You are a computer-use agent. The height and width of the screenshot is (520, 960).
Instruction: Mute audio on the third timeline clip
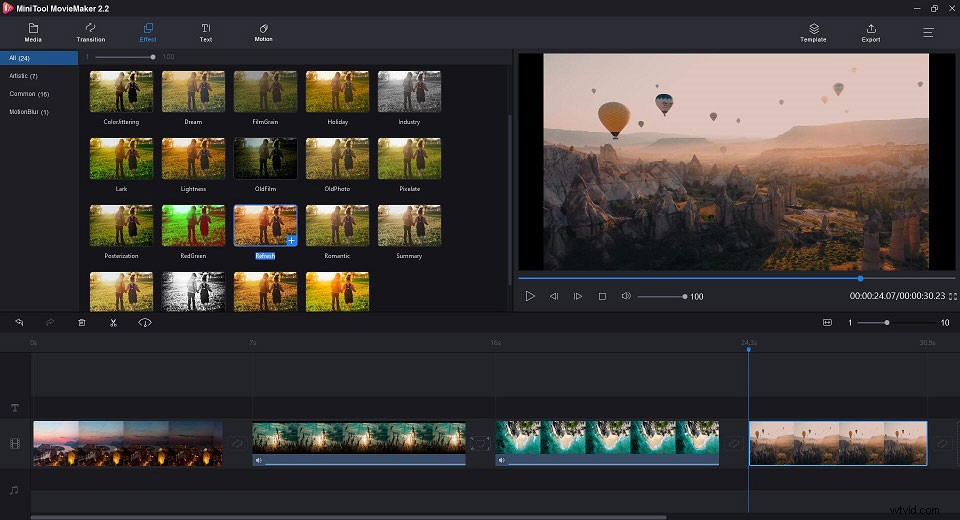click(x=502, y=461)
